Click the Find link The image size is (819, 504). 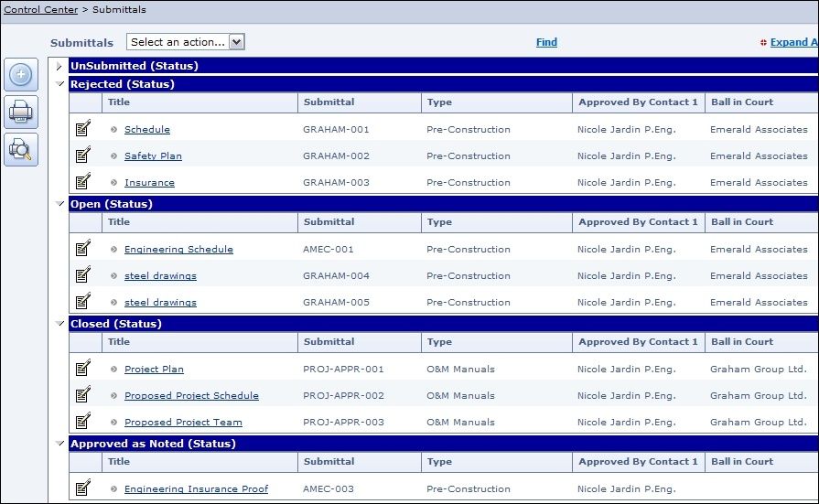pyautogui.click(x=546, y=42)
